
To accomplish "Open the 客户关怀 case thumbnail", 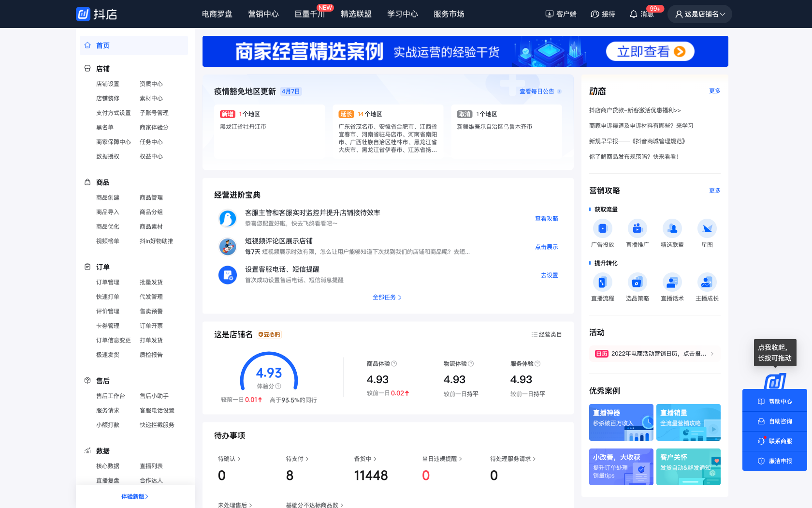I will [x=688, y=467].
